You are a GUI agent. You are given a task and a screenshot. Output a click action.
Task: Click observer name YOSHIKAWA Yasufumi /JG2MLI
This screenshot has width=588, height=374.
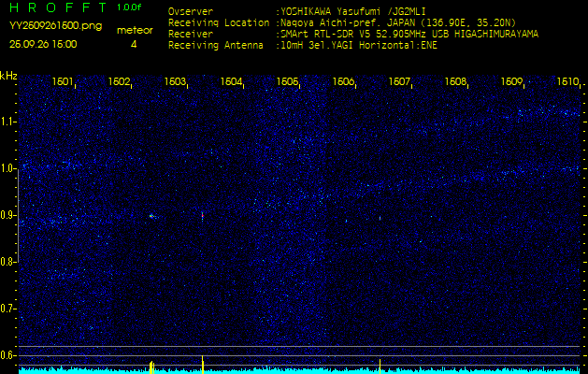click(x=352, y=11)
